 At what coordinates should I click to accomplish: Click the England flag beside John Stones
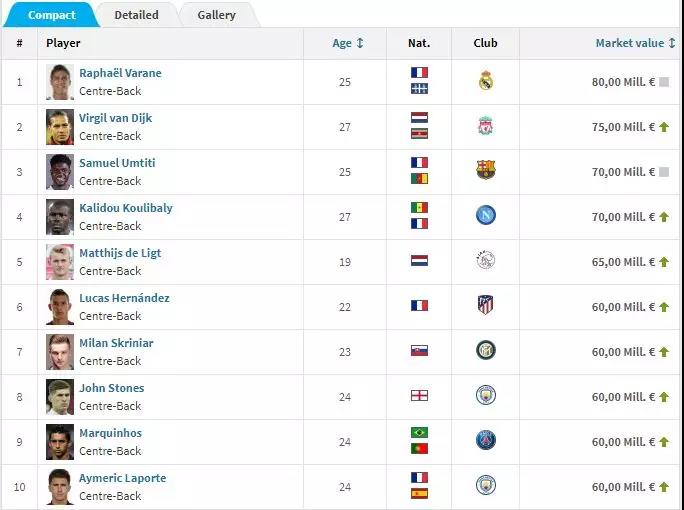[419, 396]
